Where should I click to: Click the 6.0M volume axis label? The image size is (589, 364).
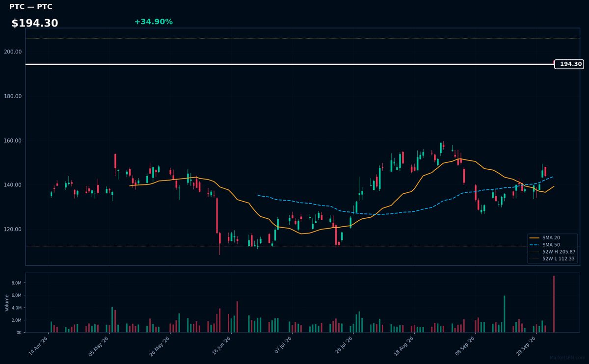click(x=16, y=296)
